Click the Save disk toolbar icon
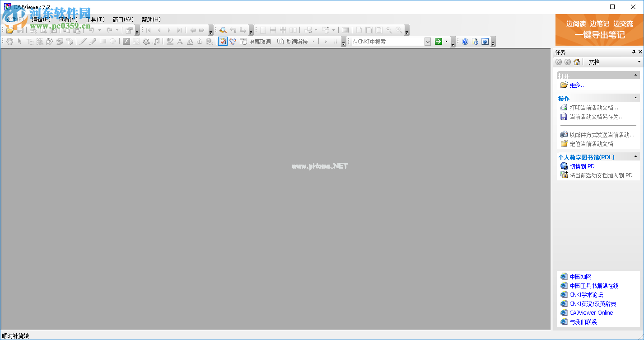 coord(20,30)
